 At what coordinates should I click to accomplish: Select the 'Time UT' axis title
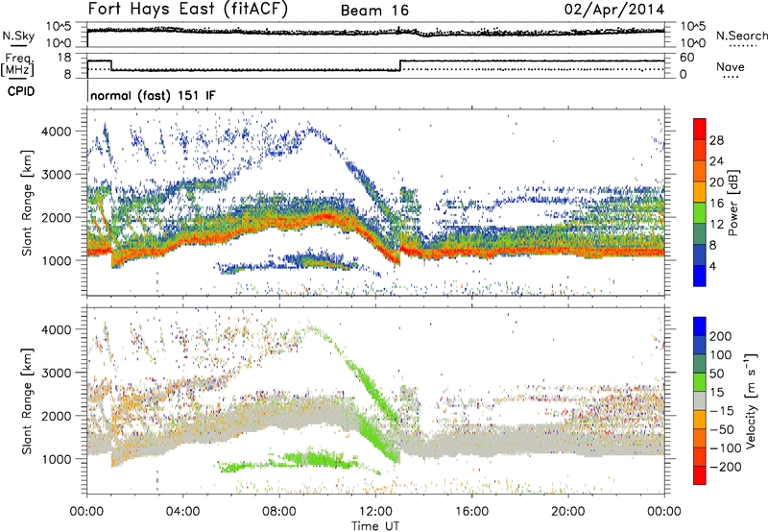375,526
